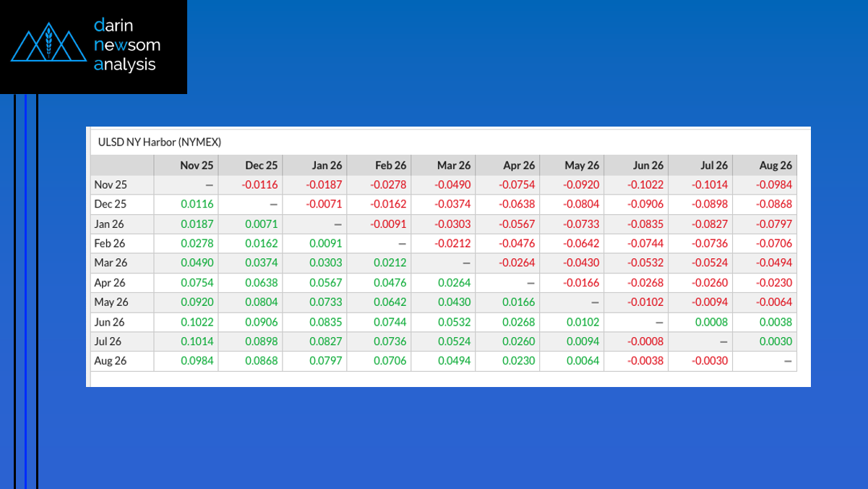This screenshot has height=489, width=868.
Task: Select the green 0.0030 cell in Jul 26 row
Action: coord(775,341)
